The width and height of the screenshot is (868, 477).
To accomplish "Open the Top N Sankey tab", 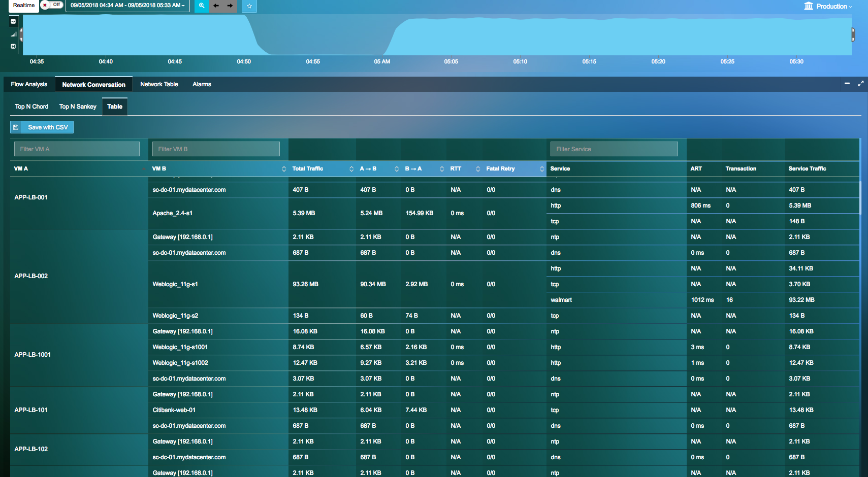I will point(77,106).
